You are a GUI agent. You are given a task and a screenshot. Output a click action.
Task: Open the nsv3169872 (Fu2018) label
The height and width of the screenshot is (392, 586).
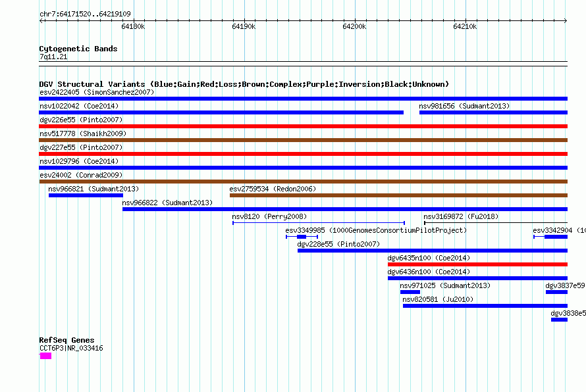(461, 216)
